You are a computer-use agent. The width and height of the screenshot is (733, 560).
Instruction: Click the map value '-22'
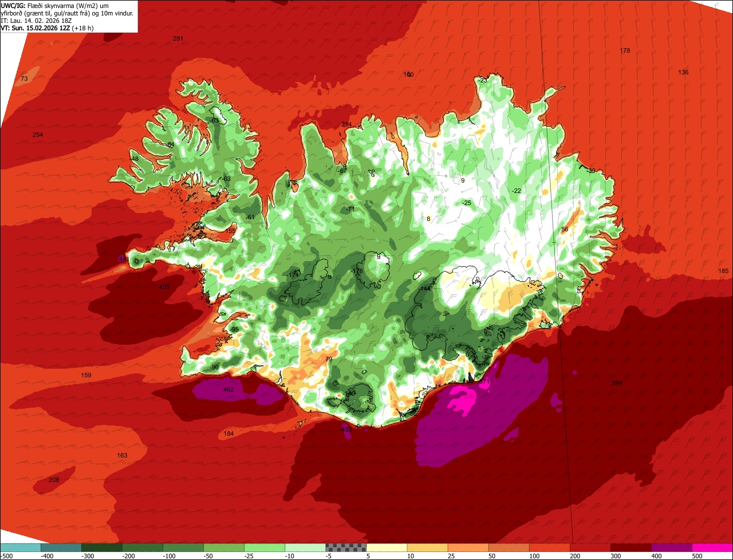click(516, 191)
